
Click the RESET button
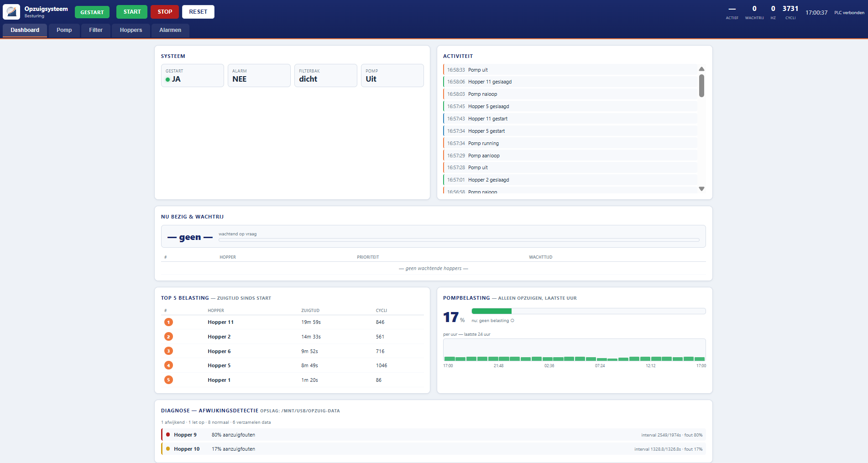click(198, 12)
